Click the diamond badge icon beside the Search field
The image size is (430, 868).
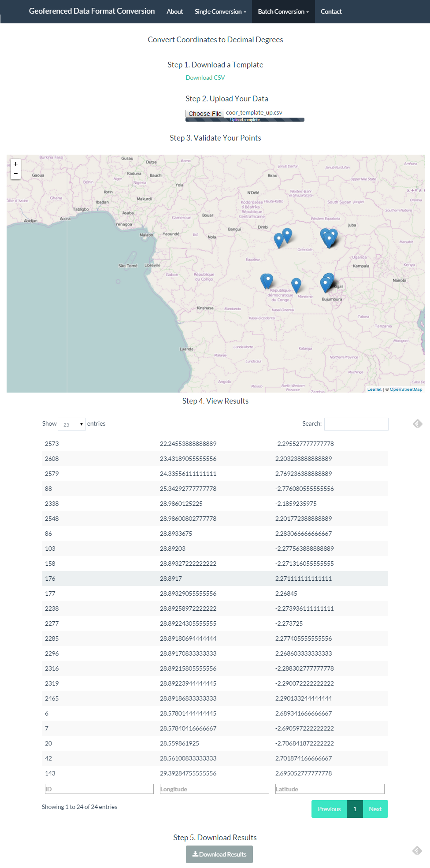click(418, 423)
